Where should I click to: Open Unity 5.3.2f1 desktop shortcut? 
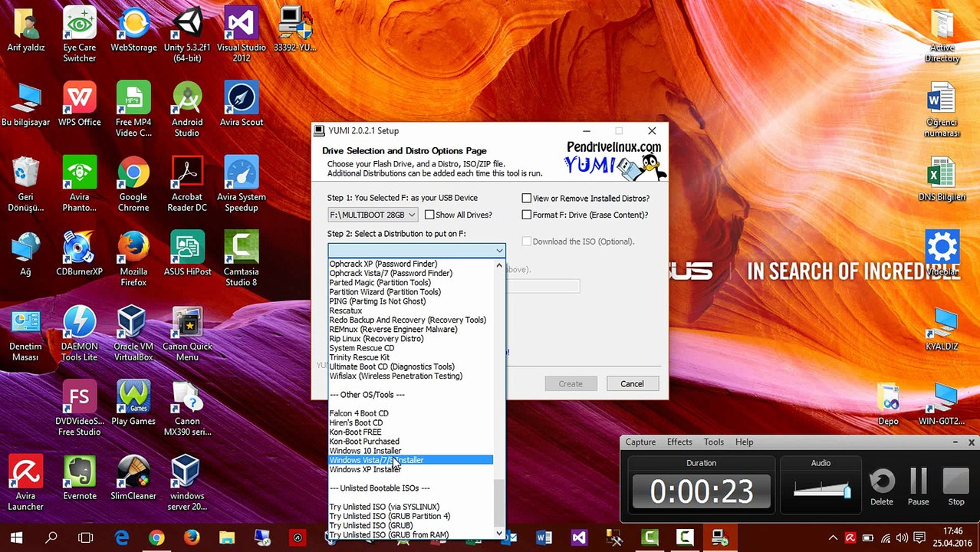187,34
